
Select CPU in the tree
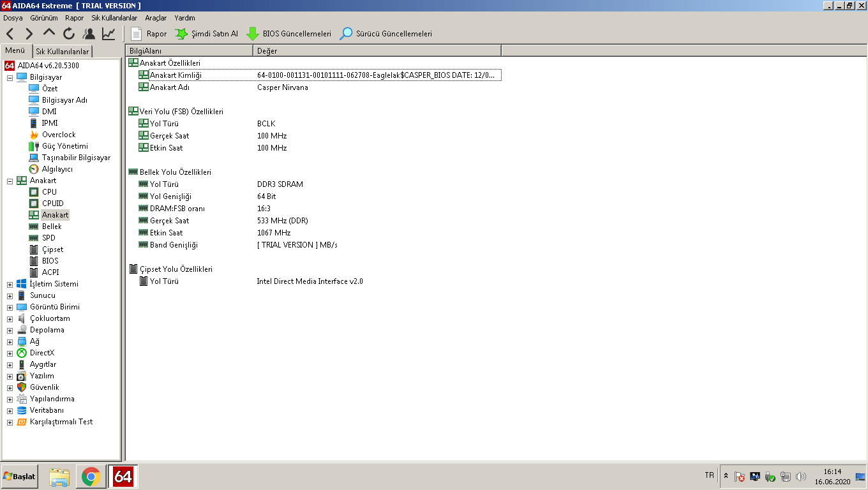point(49,192)
